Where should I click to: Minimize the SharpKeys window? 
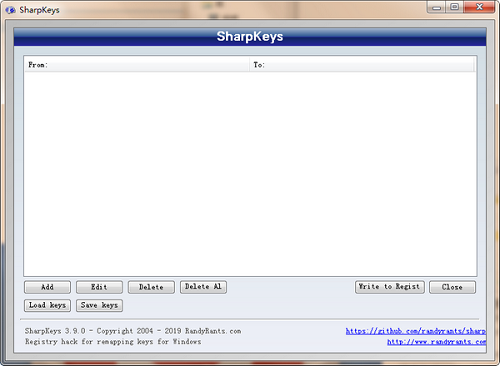click(437, 7)
